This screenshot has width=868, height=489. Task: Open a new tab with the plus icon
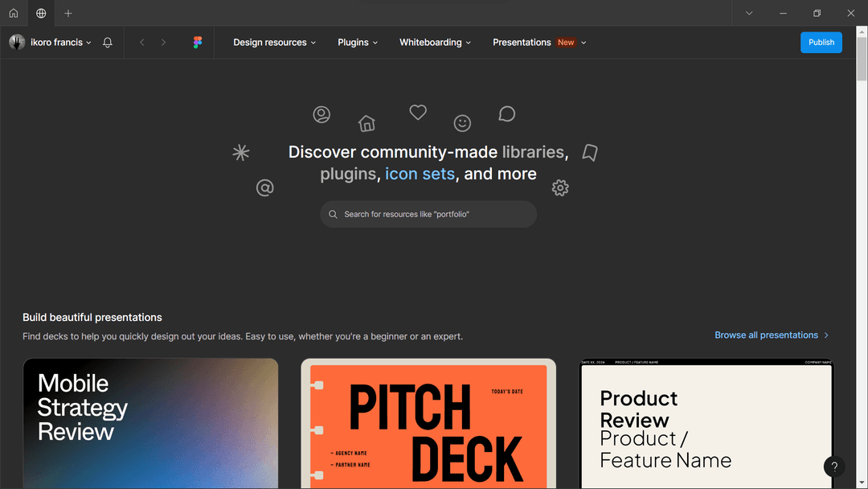point(68,13)
